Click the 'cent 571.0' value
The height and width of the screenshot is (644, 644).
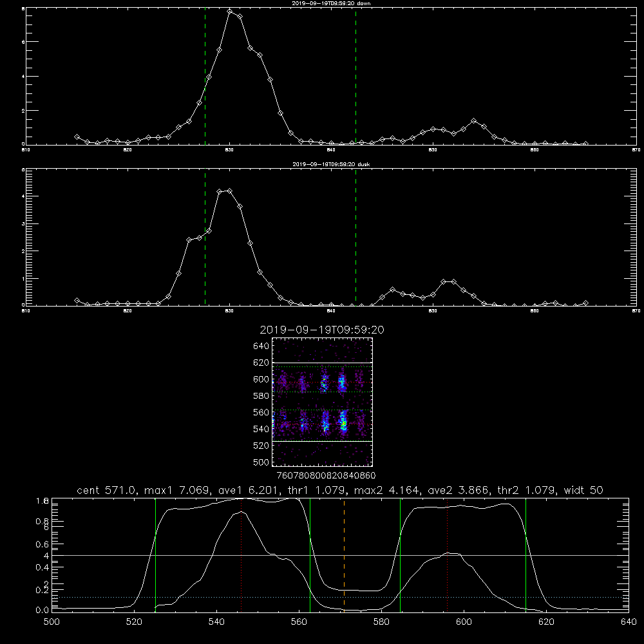[108, 490]
